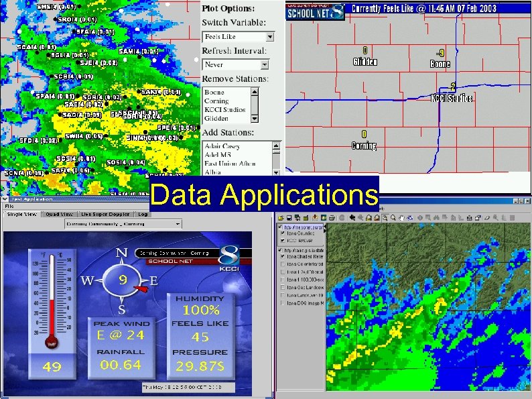Click the eraser clear selection icon

click(487, 218)
